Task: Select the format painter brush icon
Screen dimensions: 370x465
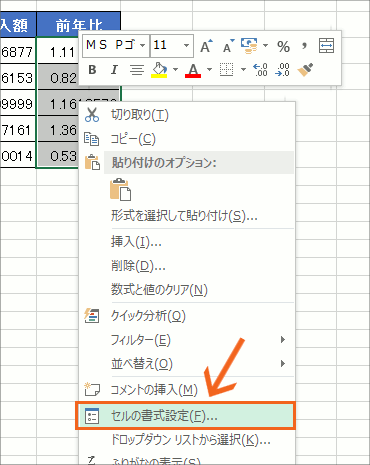Action: (305, 70)
